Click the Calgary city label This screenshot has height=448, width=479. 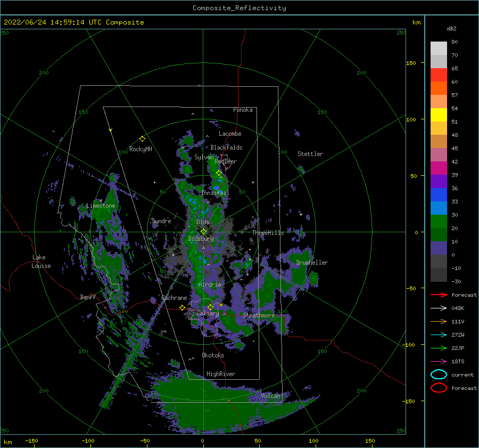pos(208,313)
